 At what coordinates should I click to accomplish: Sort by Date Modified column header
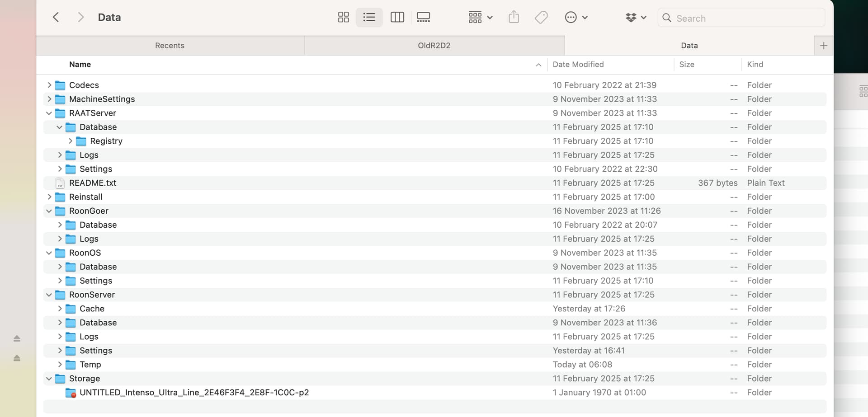pyautogui.click(x=578, y=64)
